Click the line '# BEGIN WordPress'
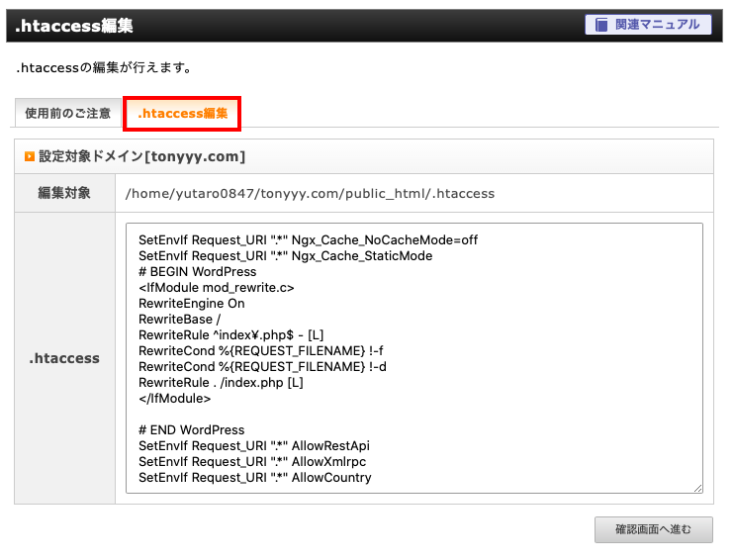Screen dimensions: 733x560 197,271
